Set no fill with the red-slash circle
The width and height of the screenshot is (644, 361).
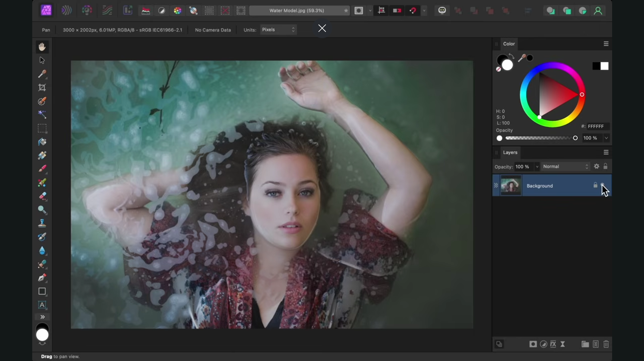coord(498,69)
